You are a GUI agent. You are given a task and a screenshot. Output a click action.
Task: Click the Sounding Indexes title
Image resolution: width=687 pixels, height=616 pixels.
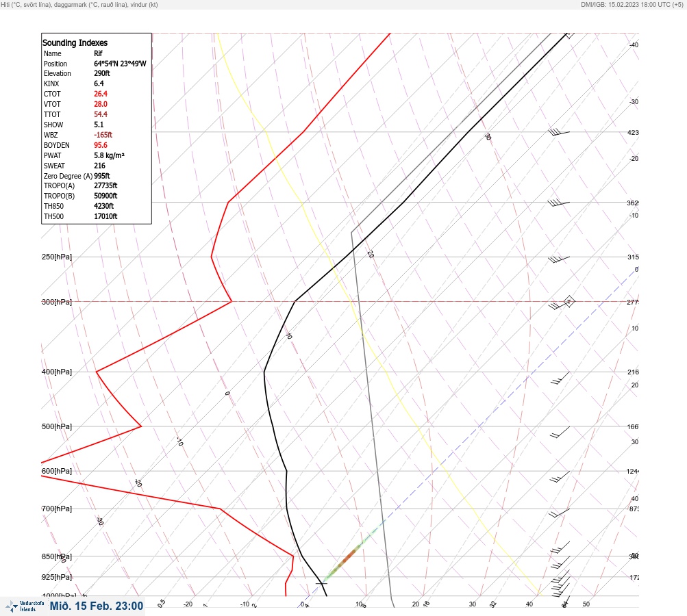click(x=75, y=42)
